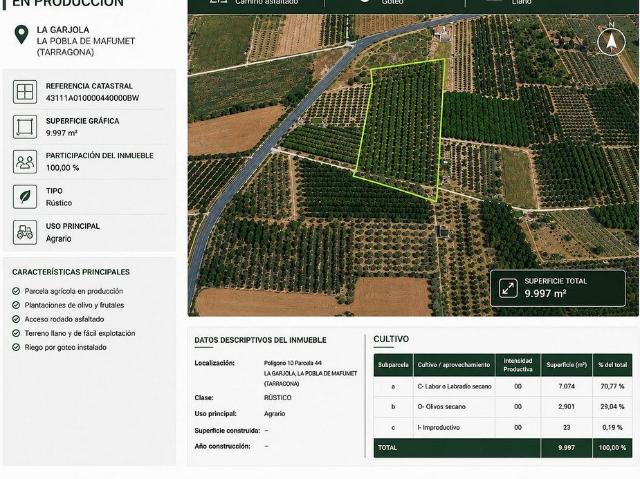Click the 29,04 % cell

pyautogui.click(x=612, y=407)
